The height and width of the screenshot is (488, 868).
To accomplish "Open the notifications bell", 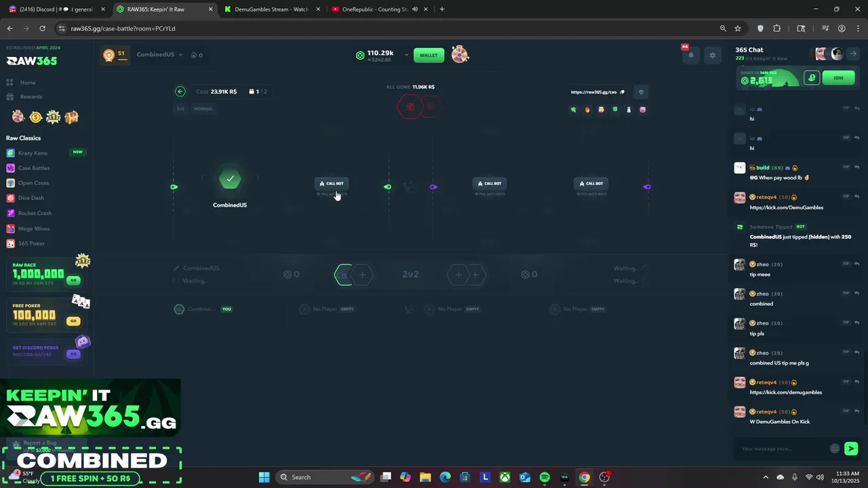I will point(691,56).
